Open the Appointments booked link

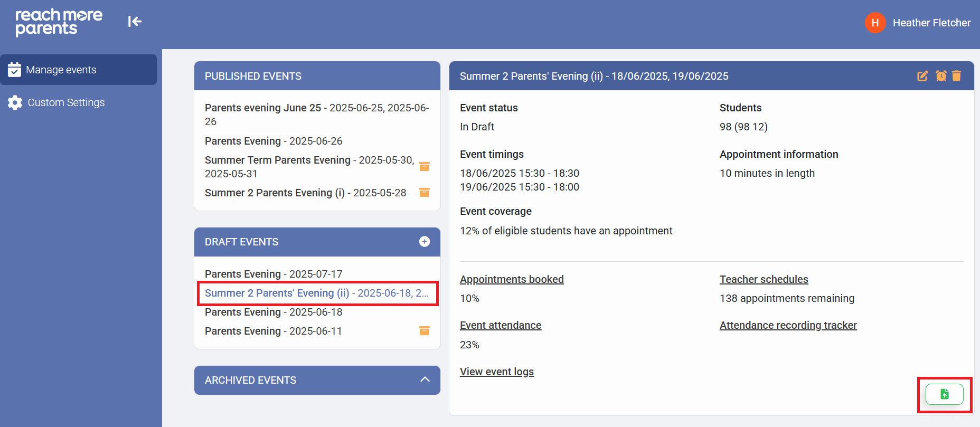[x=511, y=279]
